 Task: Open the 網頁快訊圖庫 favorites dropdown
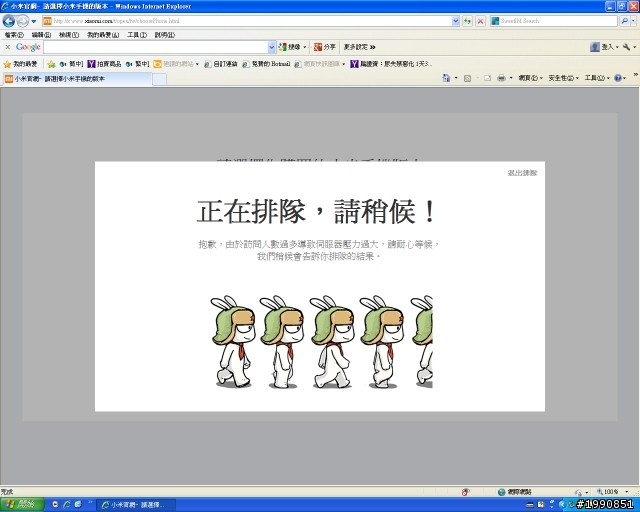(x=320, y=64)
